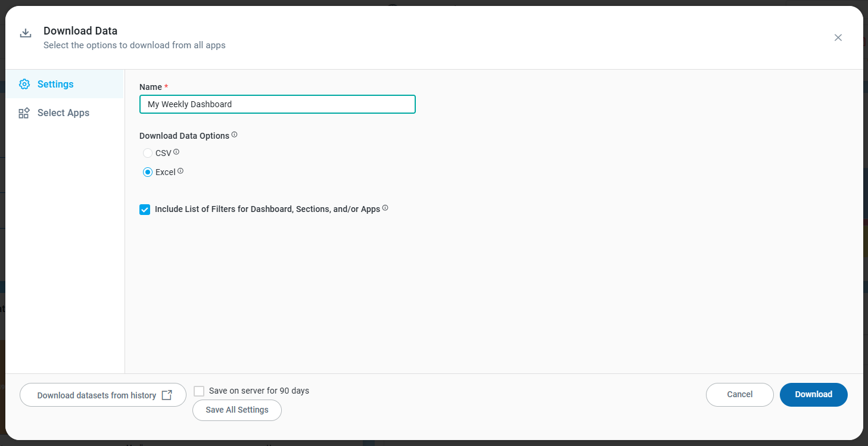Select the CSV radio button

(x=148, y=153)
